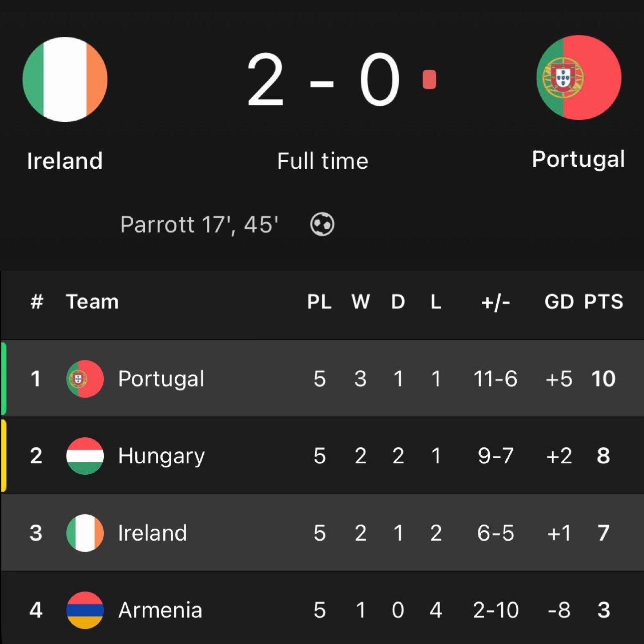This screenshot has height=644, width=644.
Task: Click the Full time status label
Action: tap(322, 161)
